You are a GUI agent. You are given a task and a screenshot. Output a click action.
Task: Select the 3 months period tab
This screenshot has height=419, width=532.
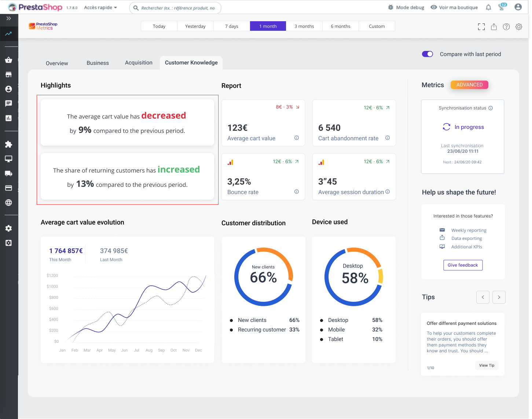pyautogui.click(x=304, y=26)
